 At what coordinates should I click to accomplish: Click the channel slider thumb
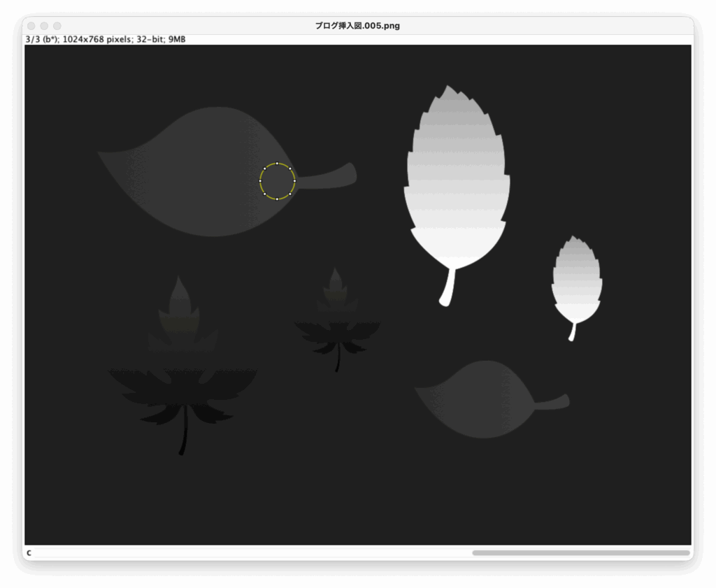[x=580, y=553]
